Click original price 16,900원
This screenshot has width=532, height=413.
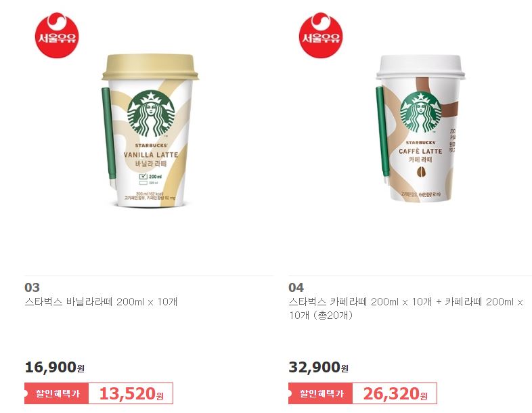pyautogui.click(x=55, y=367)
